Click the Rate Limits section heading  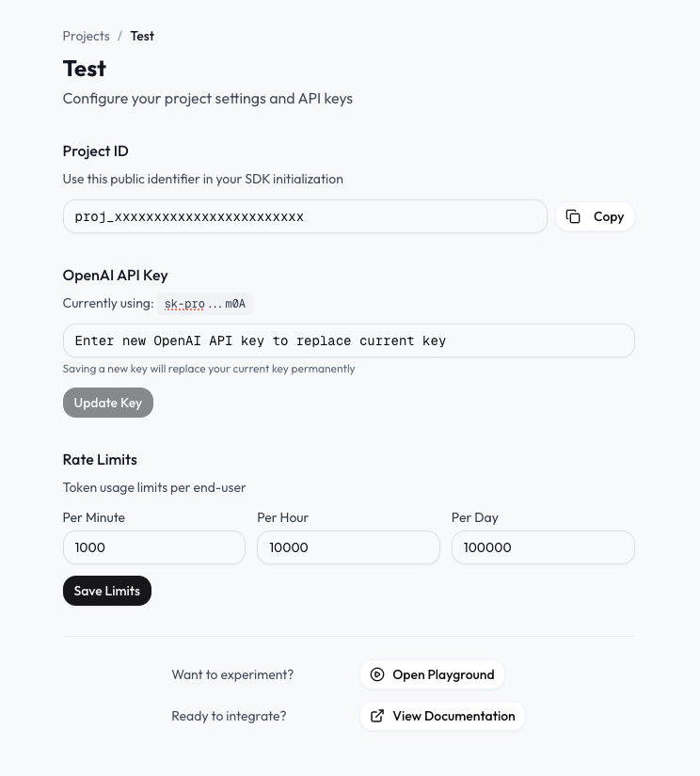point(100,459)
